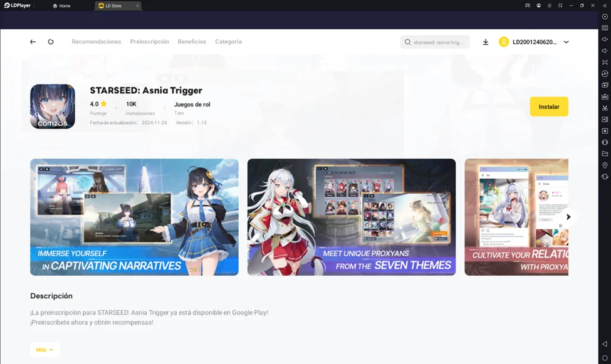Open the Categoría menu
This screenshot has width=611, height=364.
coord(228,42)
